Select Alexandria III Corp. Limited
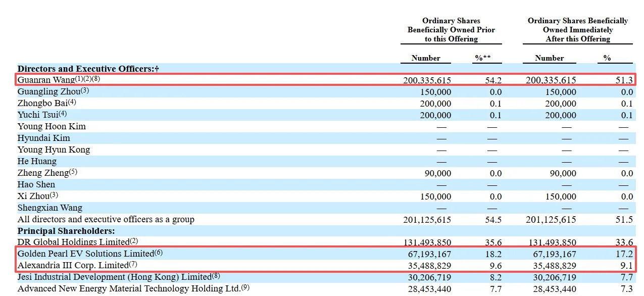Screen dimensions: 644x296 click(73, 265)
